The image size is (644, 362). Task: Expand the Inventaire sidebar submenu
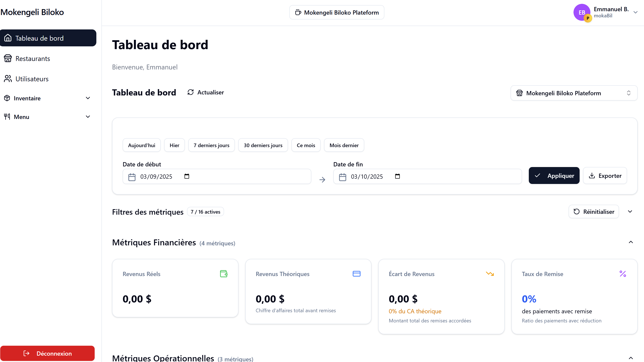click(88, 98)
